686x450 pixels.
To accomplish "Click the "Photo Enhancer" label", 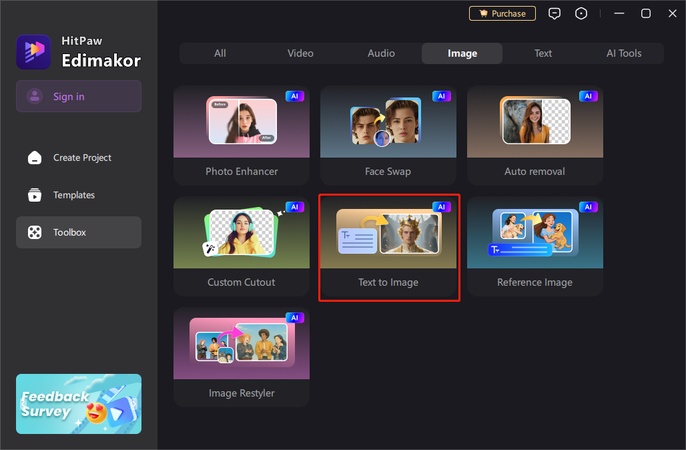I will (242, 171).
